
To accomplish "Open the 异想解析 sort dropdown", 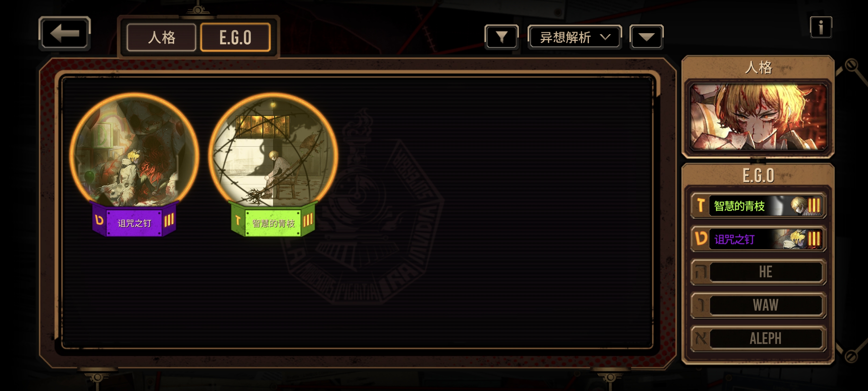I will [574, 37].
